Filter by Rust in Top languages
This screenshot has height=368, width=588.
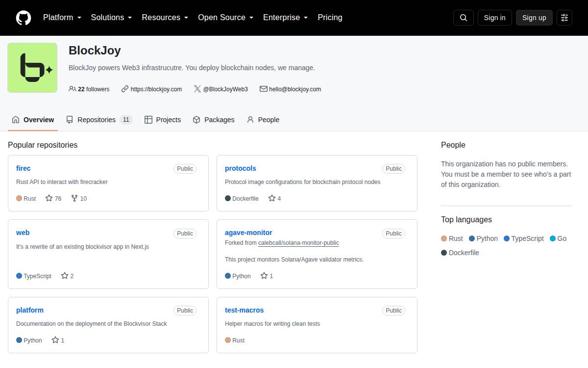tap(452, 238)
